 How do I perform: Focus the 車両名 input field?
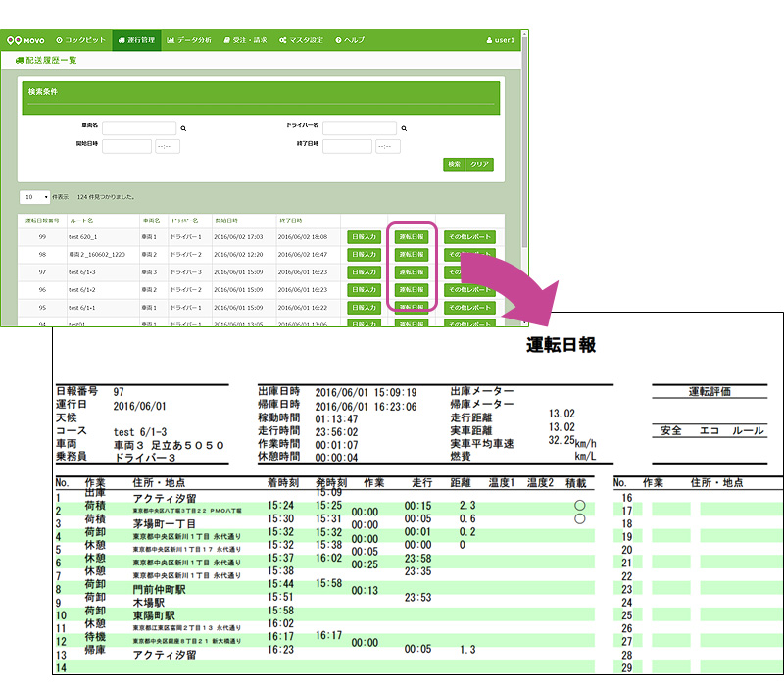click(139, 128)
